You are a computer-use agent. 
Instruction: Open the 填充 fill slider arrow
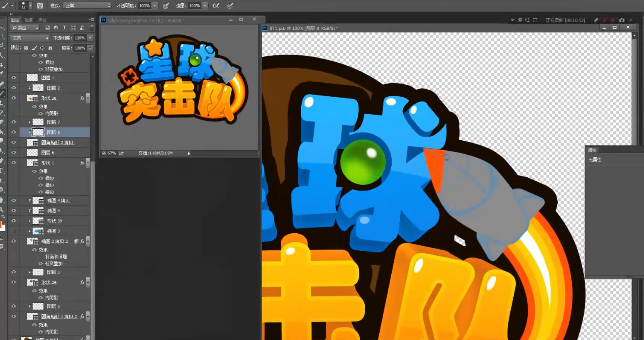[x=90, y=48]
